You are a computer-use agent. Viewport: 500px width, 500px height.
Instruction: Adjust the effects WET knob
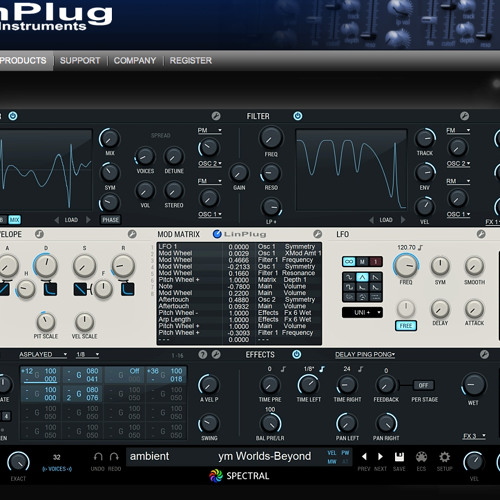[473, 385]
